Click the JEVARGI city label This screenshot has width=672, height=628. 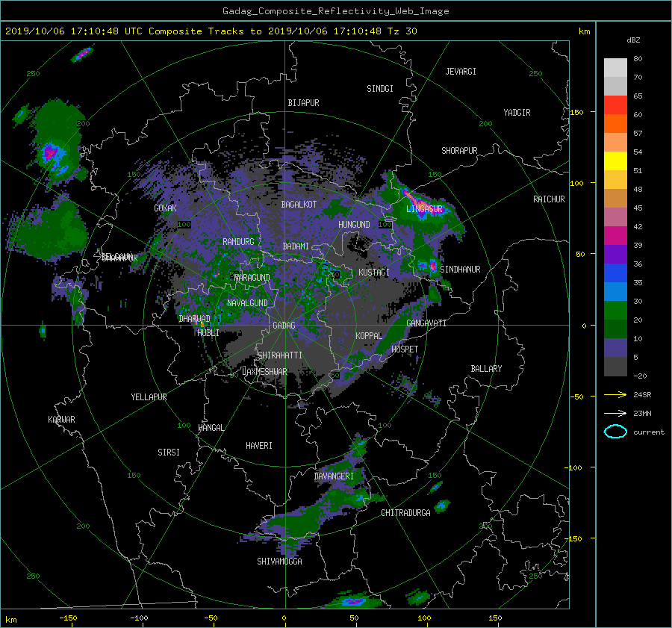coord(461,72)
